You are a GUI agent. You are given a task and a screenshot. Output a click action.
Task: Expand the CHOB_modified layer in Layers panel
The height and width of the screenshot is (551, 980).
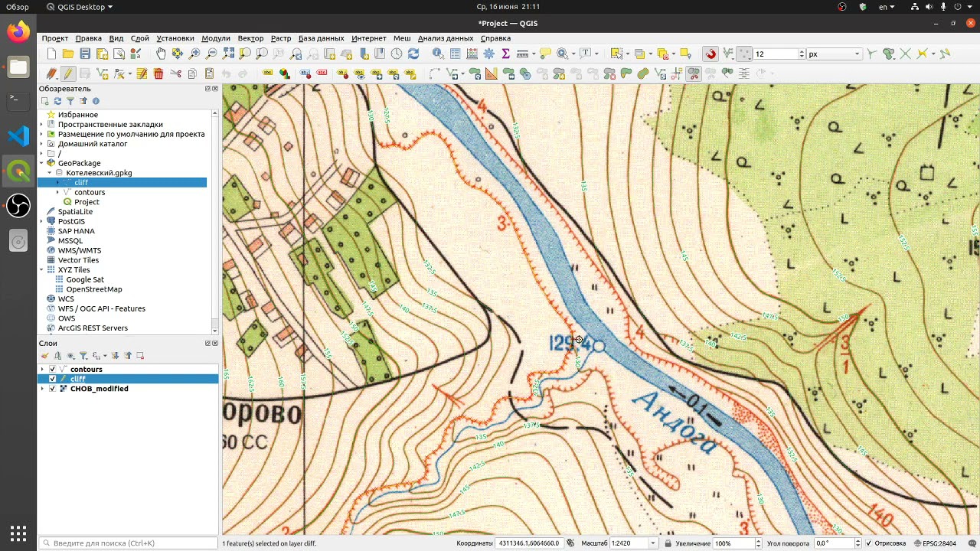click(x=42, y=389)
